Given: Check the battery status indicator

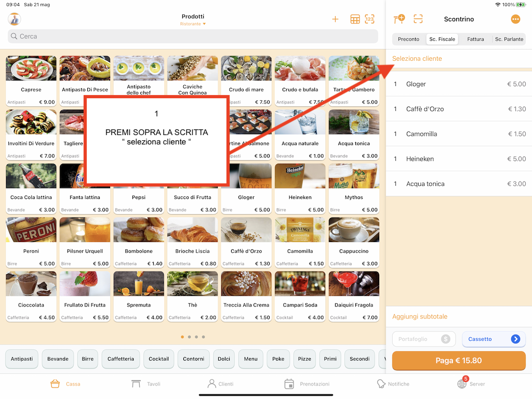Looking at the screenshot, I should (x=521, y=4).
